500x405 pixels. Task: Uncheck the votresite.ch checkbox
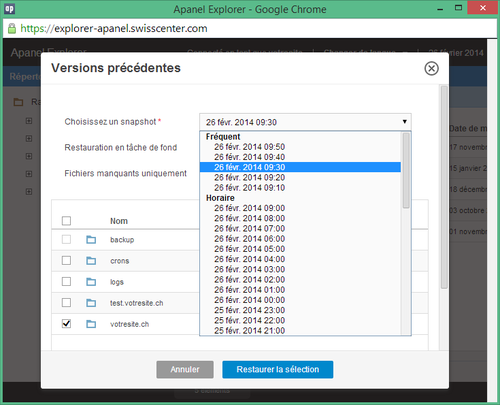click(66, 323)
